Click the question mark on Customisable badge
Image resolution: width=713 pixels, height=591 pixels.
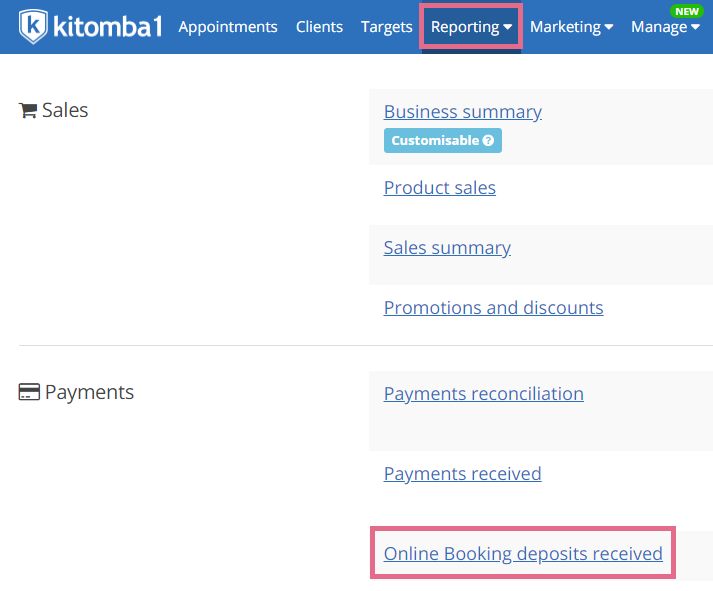[x=488, y=140]
